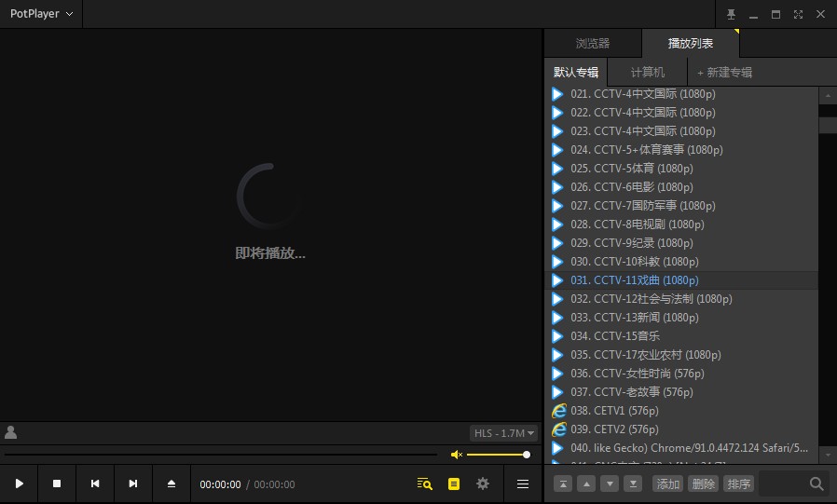Select 027. CCTV-7国防军事 (1080p)

tap(681, 206)
